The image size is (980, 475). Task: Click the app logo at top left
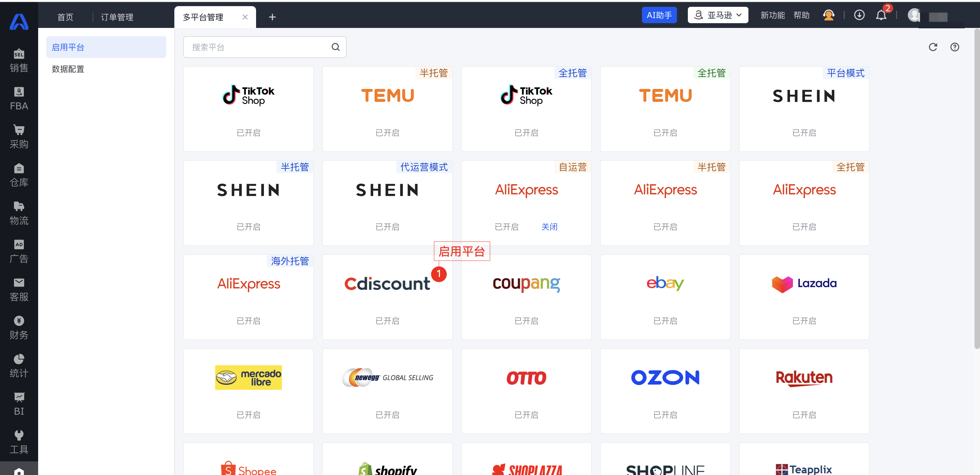[x=19, y=21]
